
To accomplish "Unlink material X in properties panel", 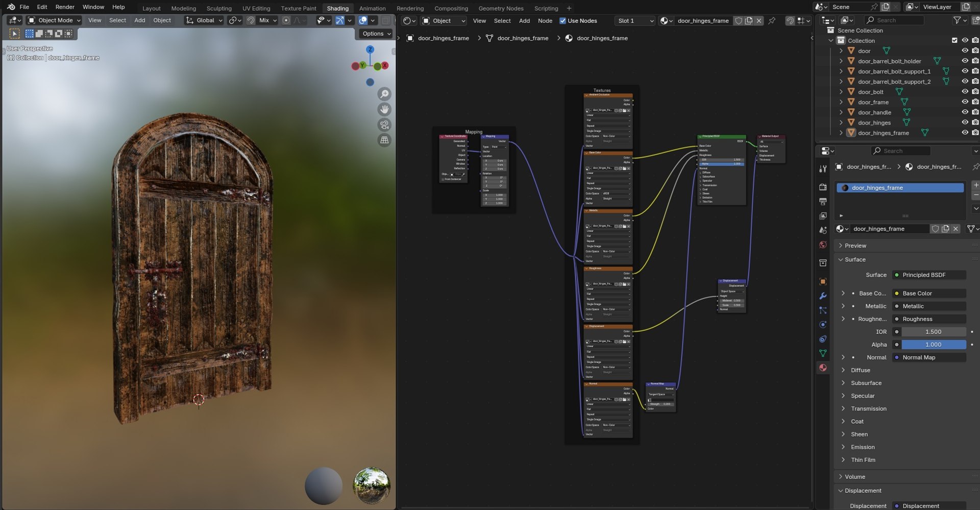I will pos(956,229).
